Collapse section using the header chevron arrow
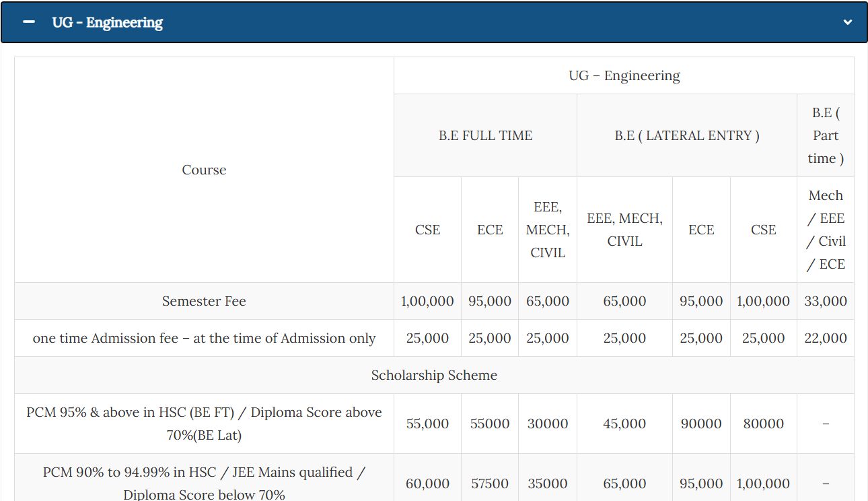The image size is (868, 501). tap(847, 22)
